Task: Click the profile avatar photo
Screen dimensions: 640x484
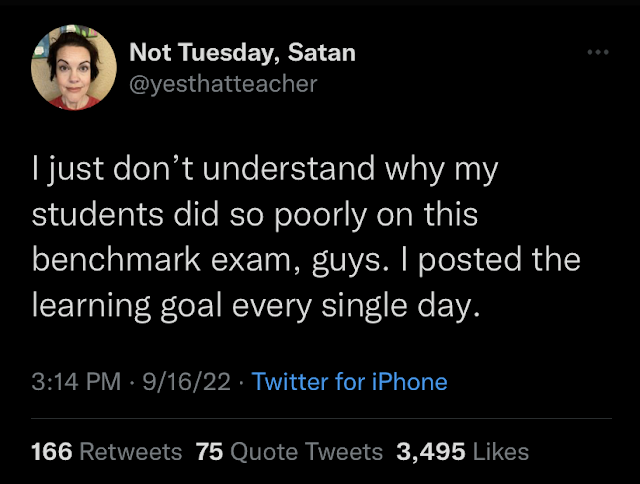Action: (69, 67)
